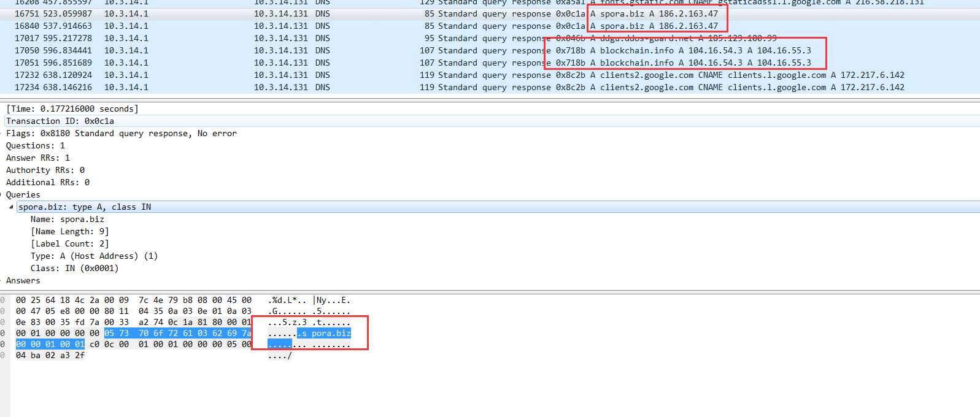Click time value 638.146216
The image size is (980, 417).
[68, 87]
